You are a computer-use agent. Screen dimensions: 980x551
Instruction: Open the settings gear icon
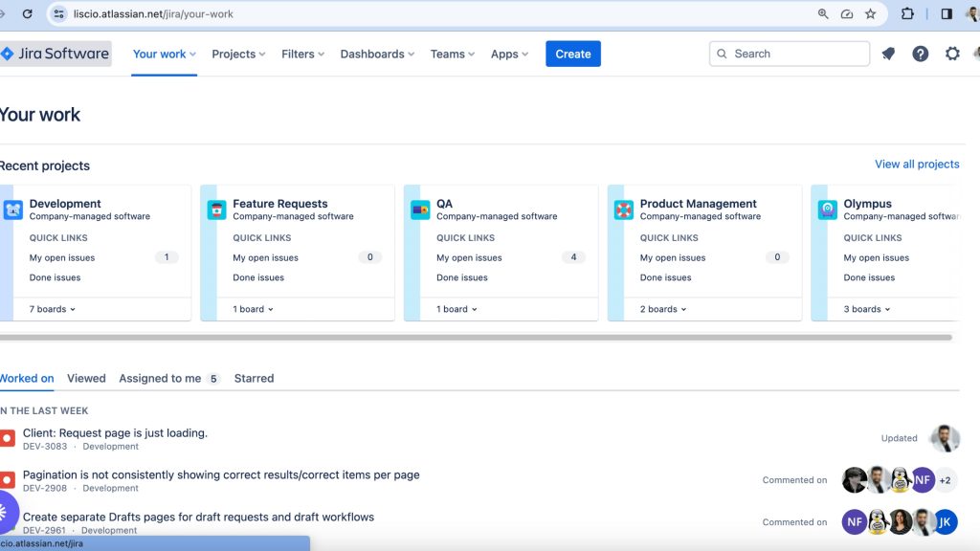point(952,54)
